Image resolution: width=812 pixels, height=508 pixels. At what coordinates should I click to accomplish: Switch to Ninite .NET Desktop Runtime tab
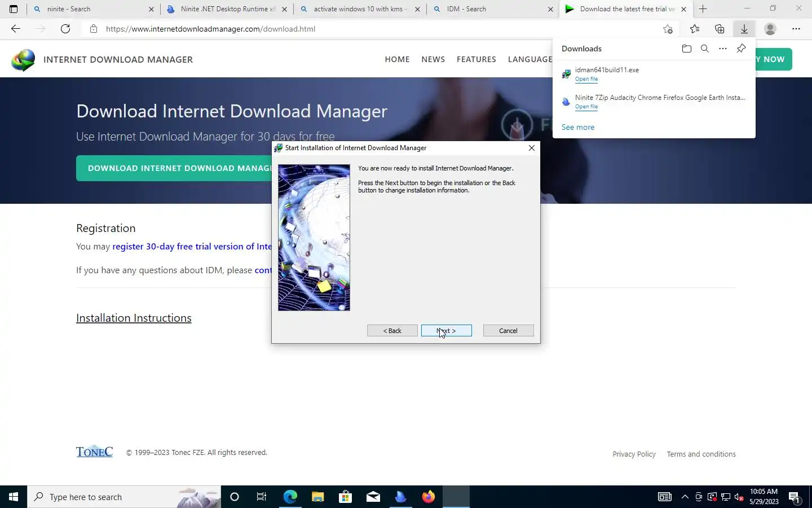[x=227, y=9]
